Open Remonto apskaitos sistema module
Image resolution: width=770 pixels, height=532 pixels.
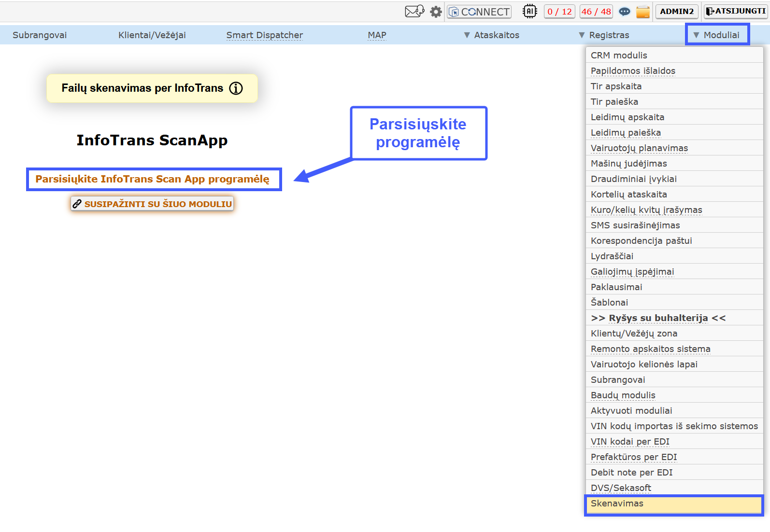pos(674,349)
